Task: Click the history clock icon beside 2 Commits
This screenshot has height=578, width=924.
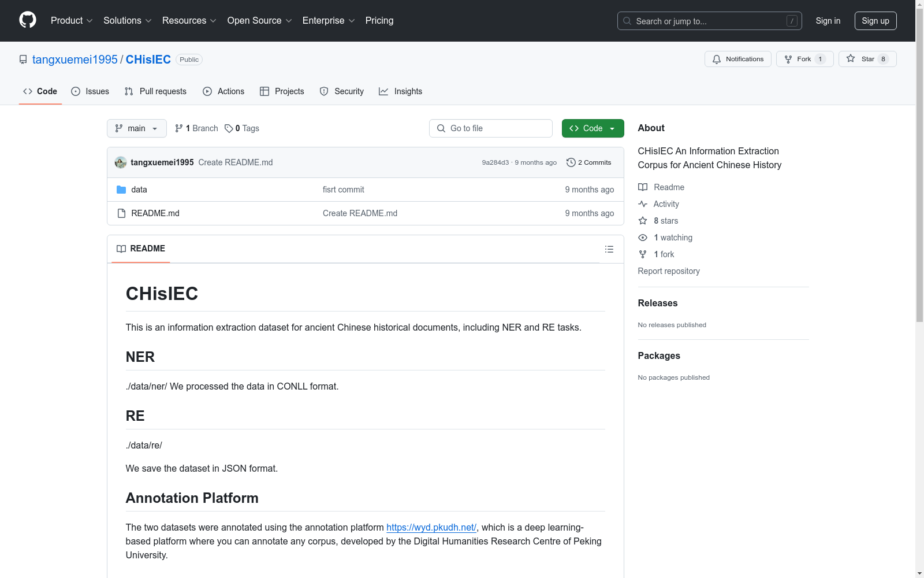Action: (x=571, y=162)
